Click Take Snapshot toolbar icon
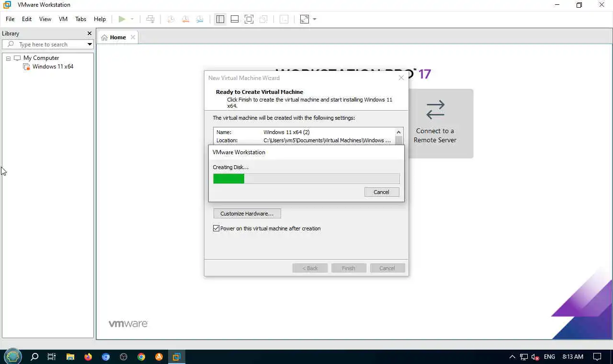 [170, 19]
